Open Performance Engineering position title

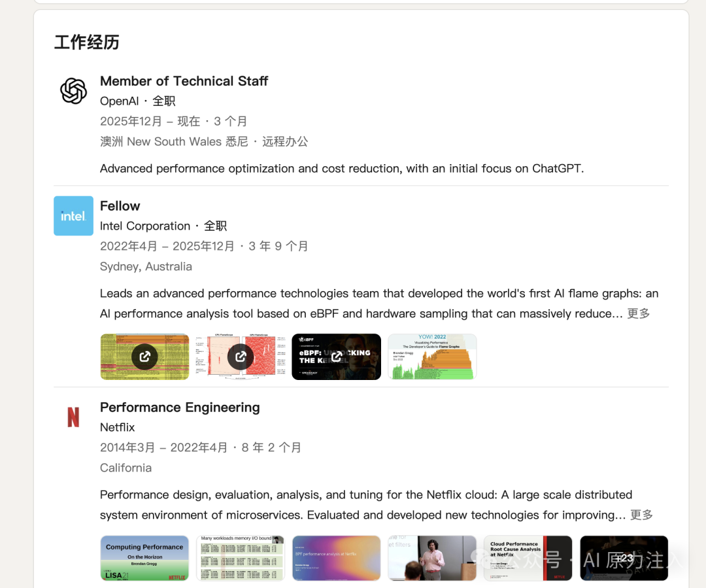click(x=180, y=407)
